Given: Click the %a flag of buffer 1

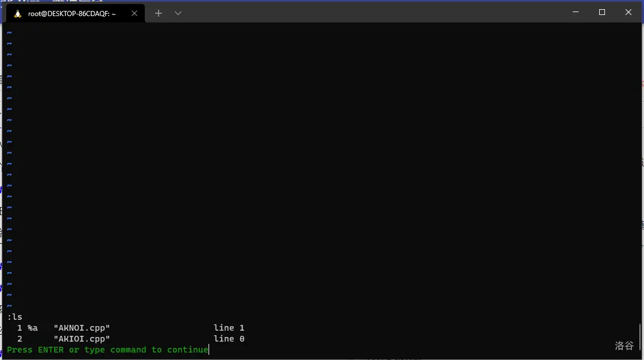Looking at the screenshot, I should (x=32, y=328).
